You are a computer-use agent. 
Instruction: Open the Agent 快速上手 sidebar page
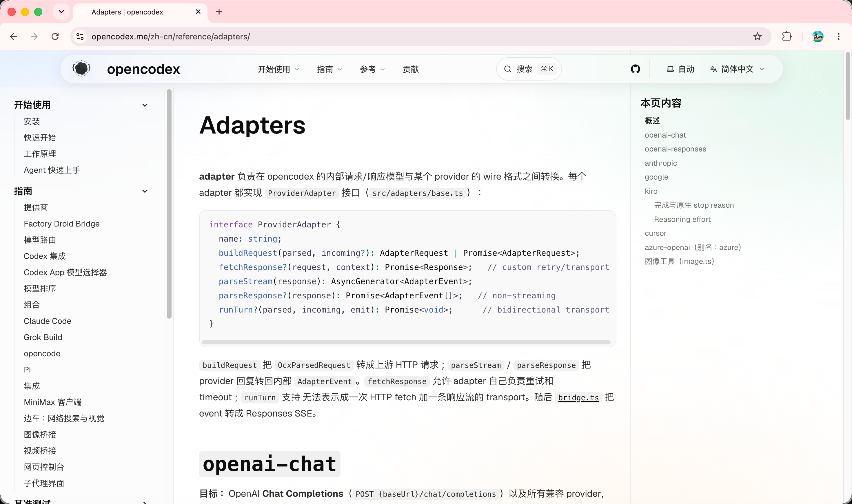(x=52, y=170)
